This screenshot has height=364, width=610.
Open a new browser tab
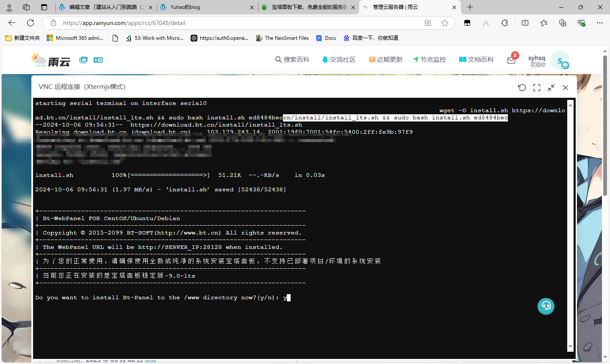[x=470, y=7]
